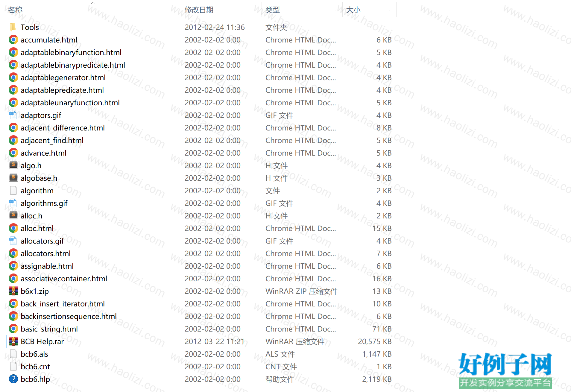Screen dimensions: 571x392
Task: Click the 13 KB size of b6x1.zip
Action: tap(382, 291)
